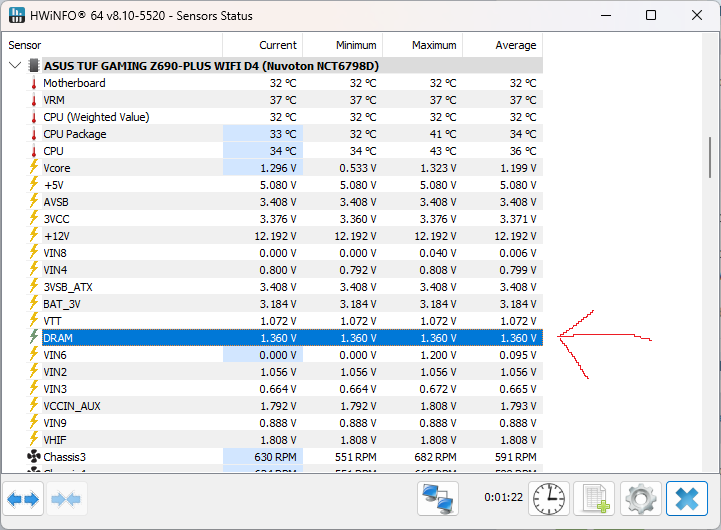This screenshot has height=530, width=721.
Task: Close sensors with the blue X button
Action: tap(687, 499)
